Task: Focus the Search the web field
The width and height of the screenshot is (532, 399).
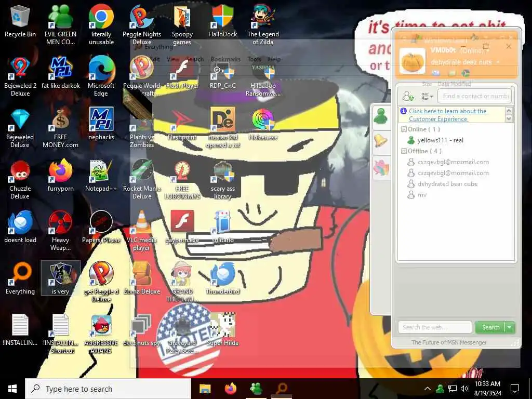Action: (x=435, y=327)
